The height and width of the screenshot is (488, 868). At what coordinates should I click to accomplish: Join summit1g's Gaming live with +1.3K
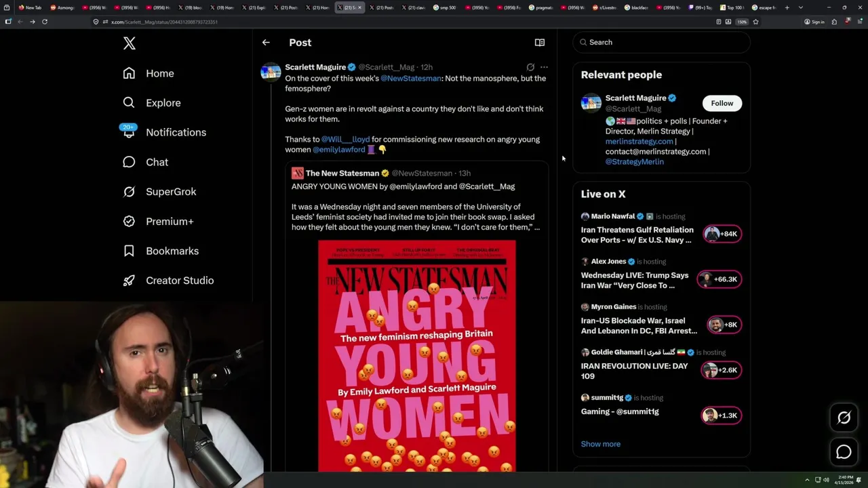click(x=722, y=415)
